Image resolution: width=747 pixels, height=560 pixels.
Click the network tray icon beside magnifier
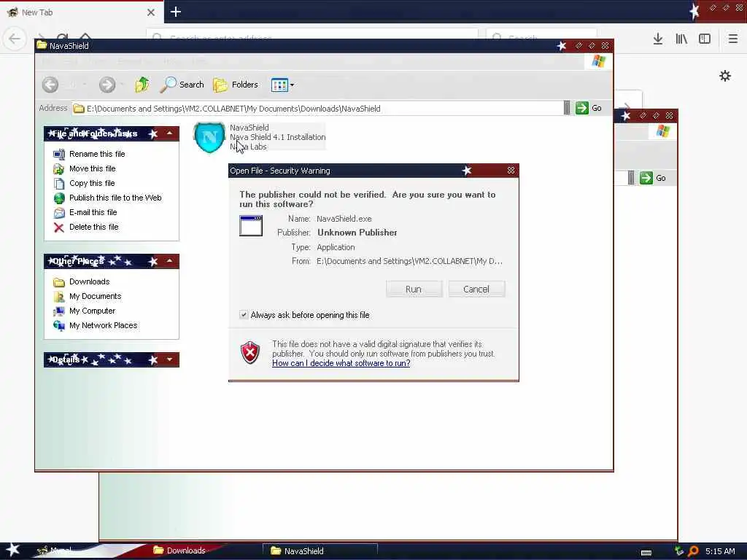[x=679, y=551]
